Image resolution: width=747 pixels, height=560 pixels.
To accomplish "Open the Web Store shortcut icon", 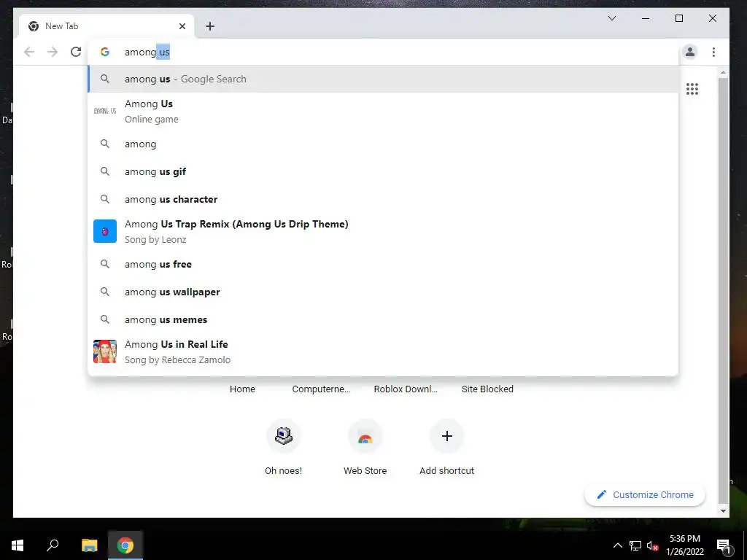I will click(365, 436).
